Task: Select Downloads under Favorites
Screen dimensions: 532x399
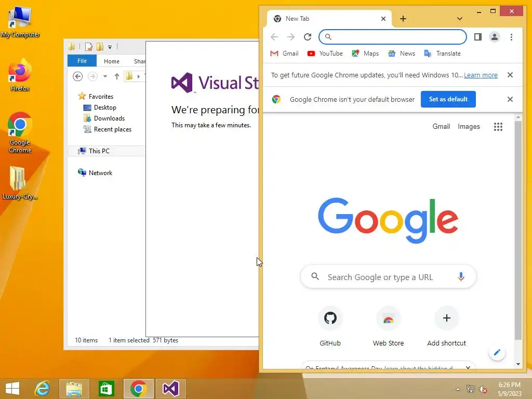Action: (x=104, y=118)
